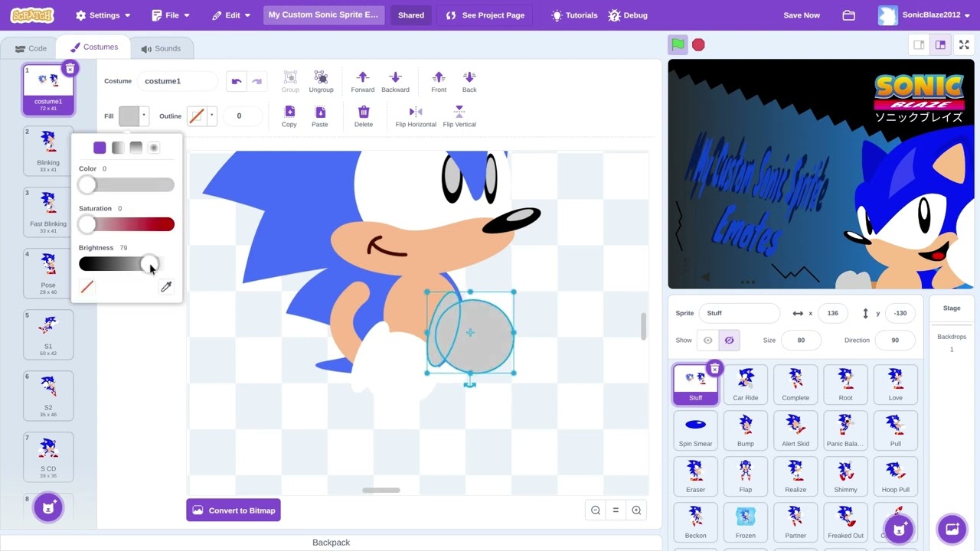This screenshot has width=980, height=551.
Task: Switch to the Code tab
Action: click(x=31, y=48)
